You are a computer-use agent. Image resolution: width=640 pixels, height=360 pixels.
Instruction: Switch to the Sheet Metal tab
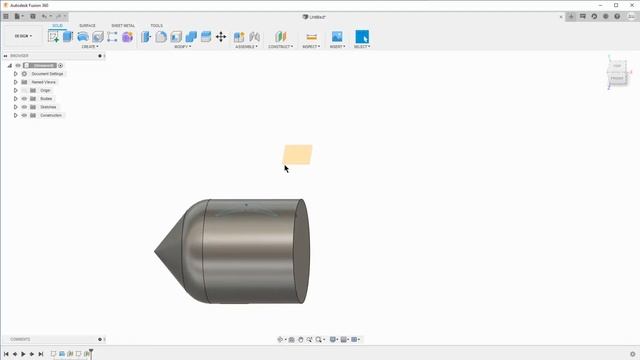(123, 25)
